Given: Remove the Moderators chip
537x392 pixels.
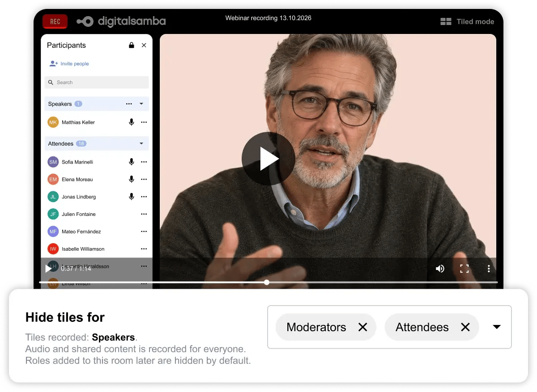Looking at the screenshot, I should coord(363,327).
